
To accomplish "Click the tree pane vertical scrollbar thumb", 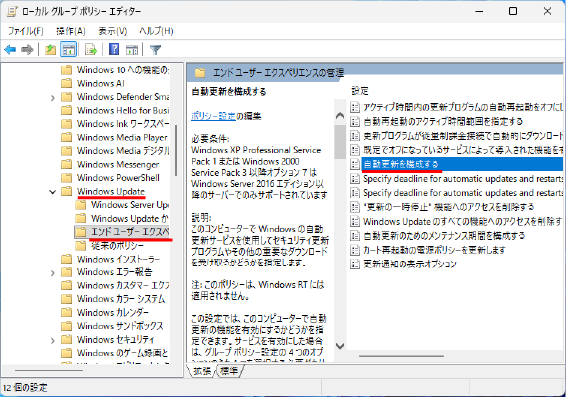I will click(176, 150).
